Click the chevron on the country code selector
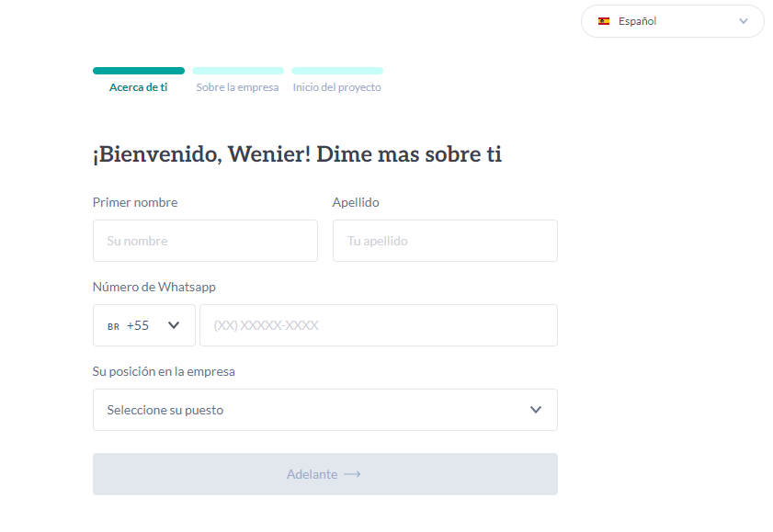Image resolution: width=773 pixels, height=532 pixels. tap(175, 324)
